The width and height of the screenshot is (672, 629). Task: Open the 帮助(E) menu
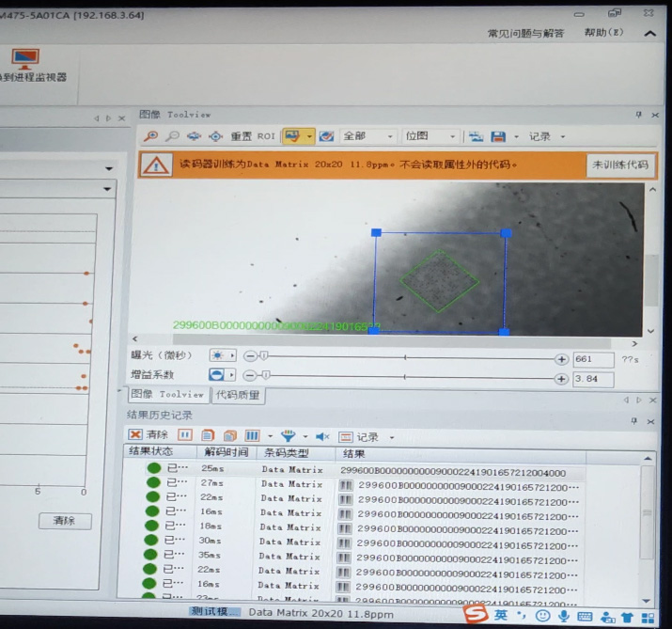[x=603, y=32]
